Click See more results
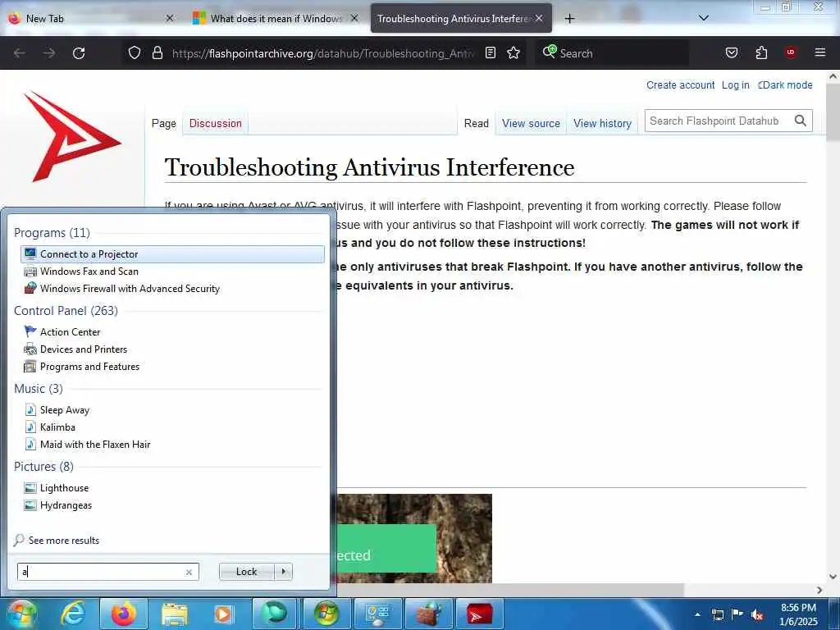This screenshot has height=630, width=840. click(64, 541)
